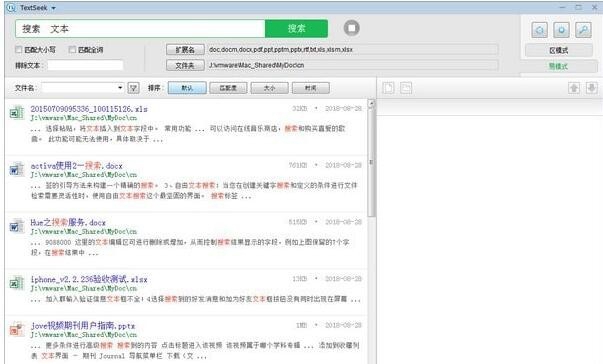Stop the search with round stop icon
The width and height of the screenshot is (603, 364).
tap(351, 28)
